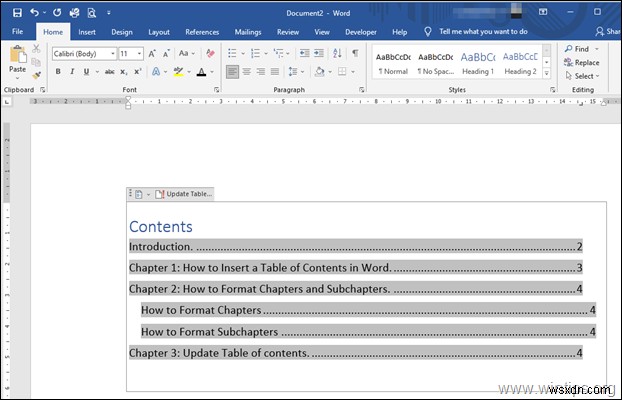Apply paragraph shading with paint bucket

(319, 72)
